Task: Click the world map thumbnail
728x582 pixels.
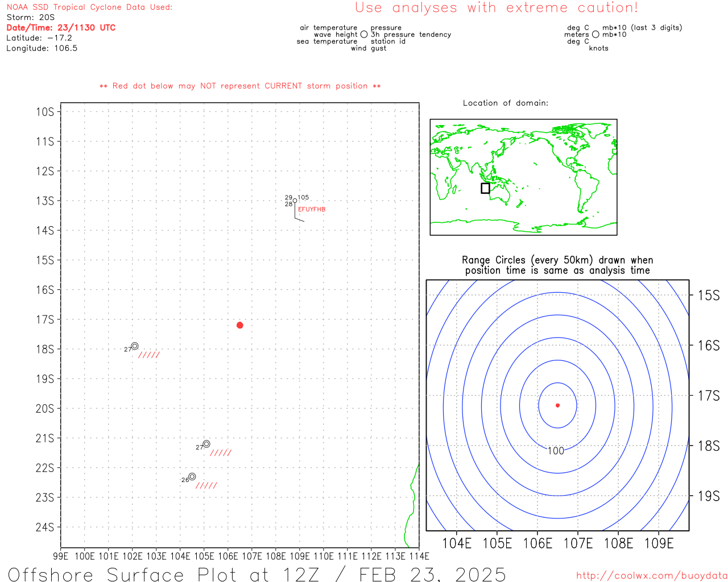Action: (x=523, y=177)
